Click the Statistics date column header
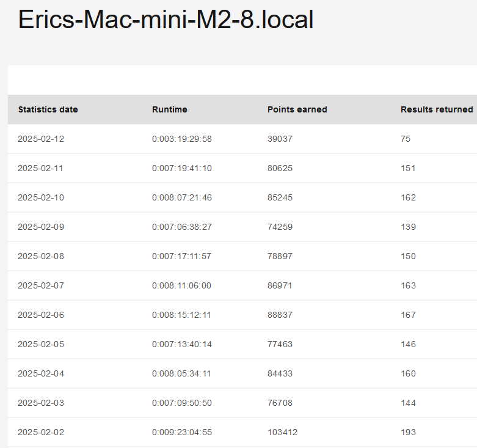Screen dimensions: 477x448 click(48, 109)
